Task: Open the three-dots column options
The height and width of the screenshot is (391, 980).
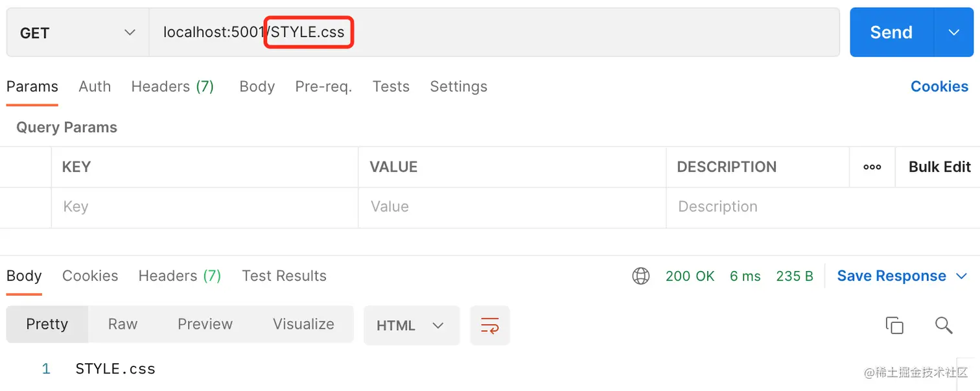Action: pyautogui.click(x=872, y=167)
